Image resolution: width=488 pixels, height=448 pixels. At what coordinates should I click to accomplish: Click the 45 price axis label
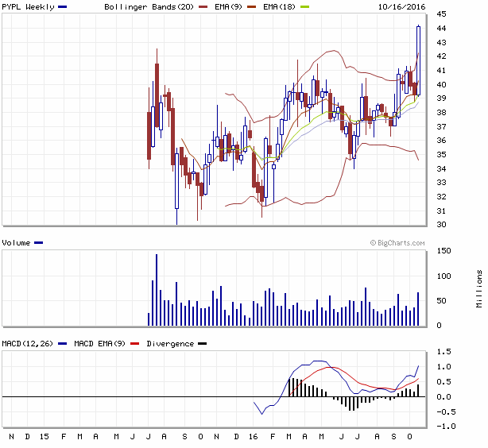441,14
